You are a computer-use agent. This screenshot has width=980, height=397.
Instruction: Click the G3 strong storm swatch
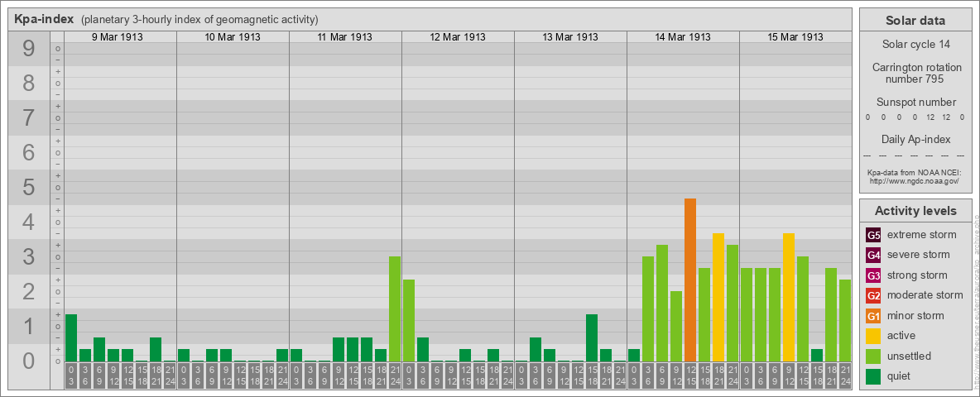click(x=873, y=275)
